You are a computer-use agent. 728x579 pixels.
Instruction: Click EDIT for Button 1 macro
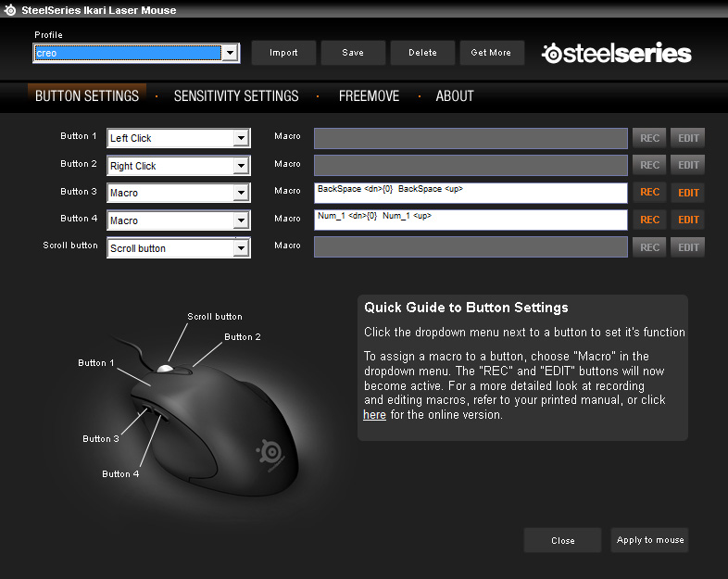688,138
